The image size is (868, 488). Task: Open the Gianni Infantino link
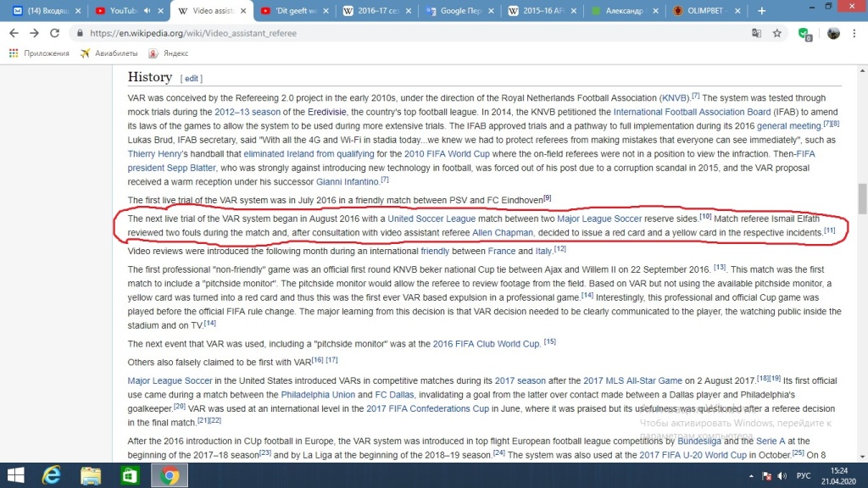coord(347,181)
